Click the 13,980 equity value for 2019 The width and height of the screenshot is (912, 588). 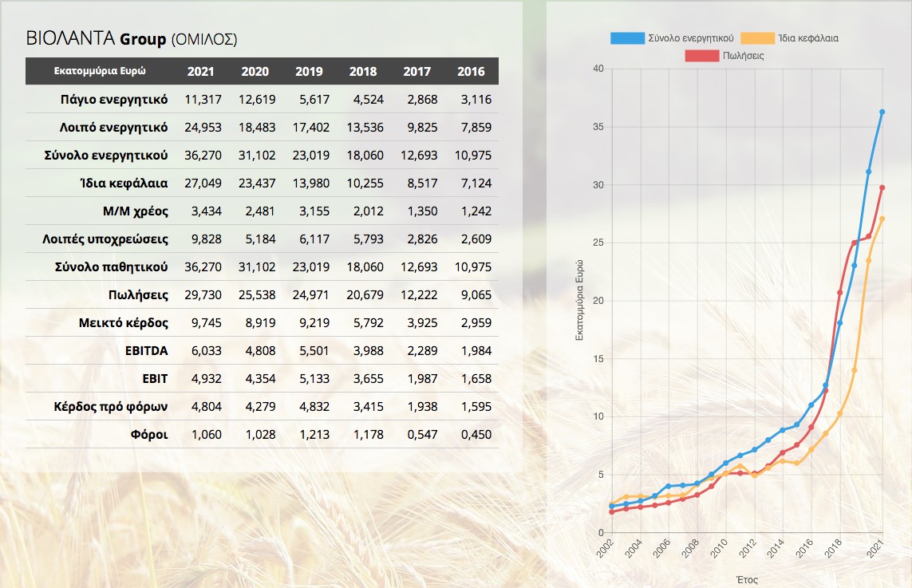coord(311,184)
